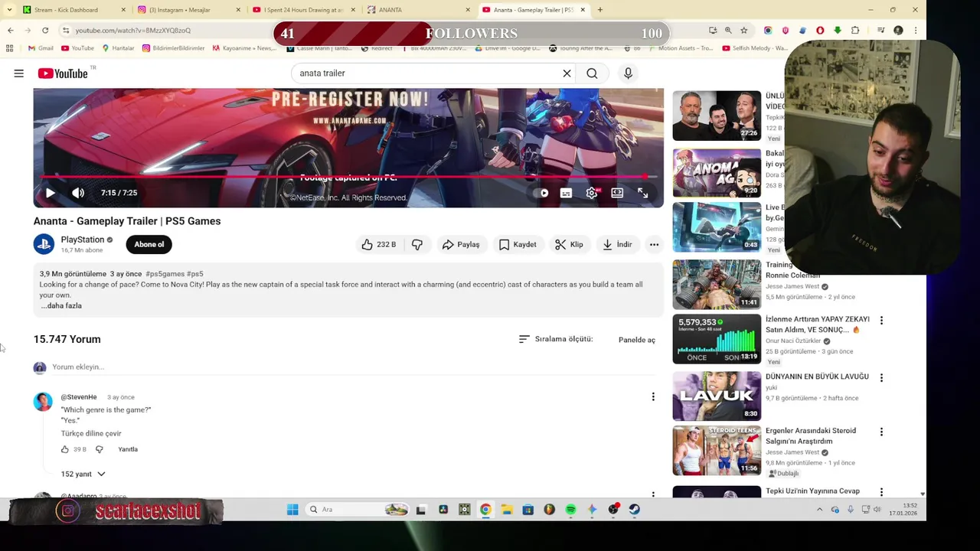Screen dimensions: 980x551
Task: Open options for 'YAPAY ZEKAYI' suggested video
Action: [x=881, y=320]
